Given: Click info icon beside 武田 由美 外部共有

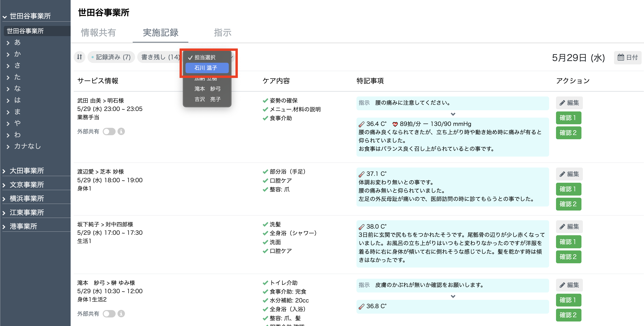Looking at the screenshot, I should 121,131.
